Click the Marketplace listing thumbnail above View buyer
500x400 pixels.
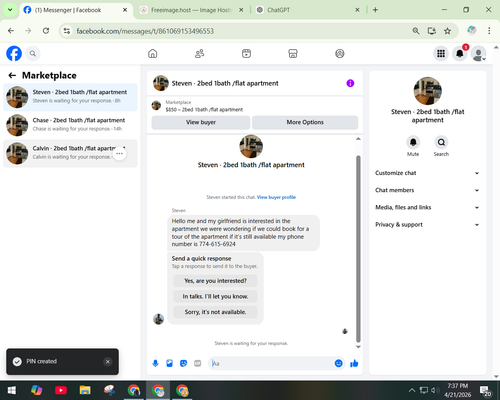click(x=156, y=106)
